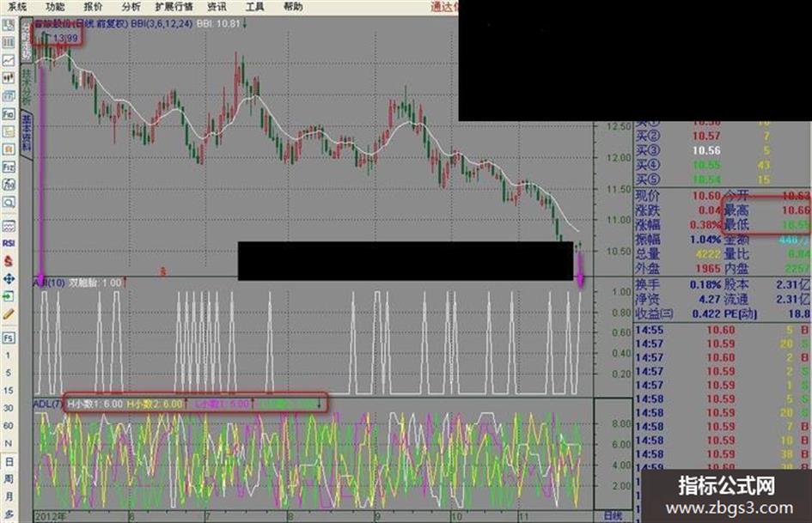
Task: Click the blue four-arrow move icon
Action: click(x=9, y=278)
